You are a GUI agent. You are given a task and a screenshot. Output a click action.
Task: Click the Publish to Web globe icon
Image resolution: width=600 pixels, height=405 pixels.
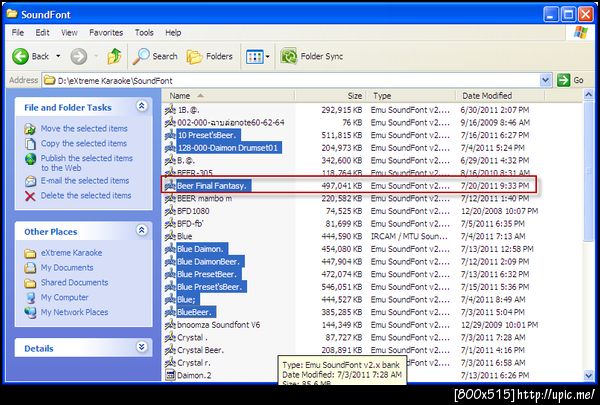[30, 159]
